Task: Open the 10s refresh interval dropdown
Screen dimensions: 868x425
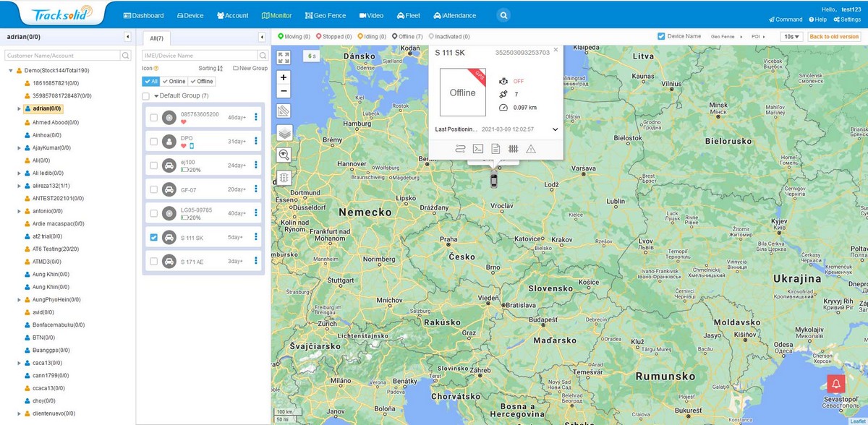Action: 791,36
